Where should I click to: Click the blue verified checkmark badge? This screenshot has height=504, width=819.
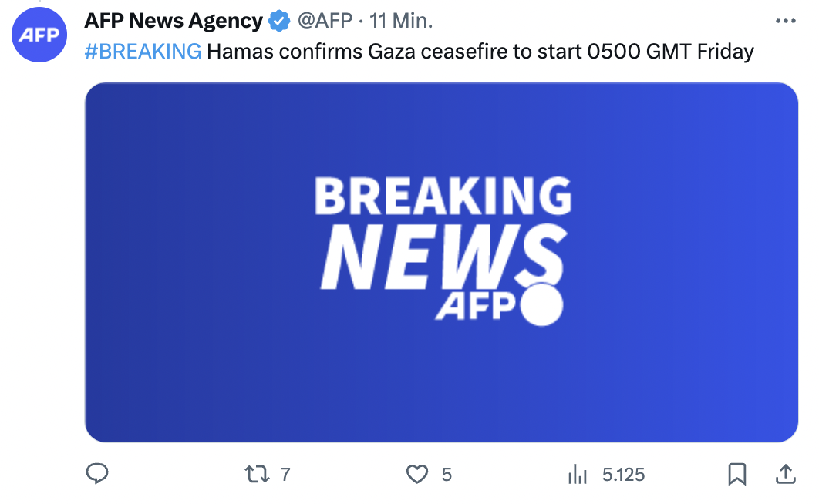278,22
